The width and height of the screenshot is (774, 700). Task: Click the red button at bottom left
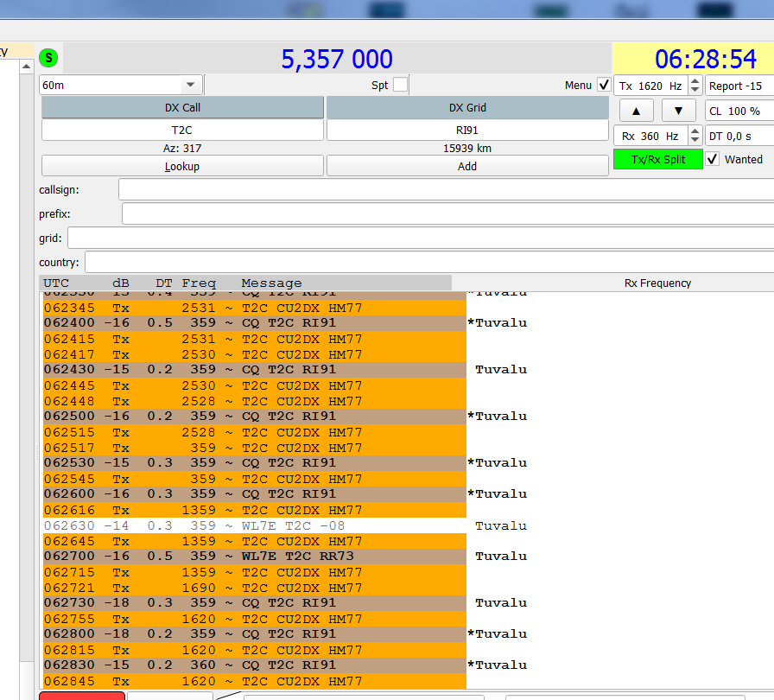82,696
